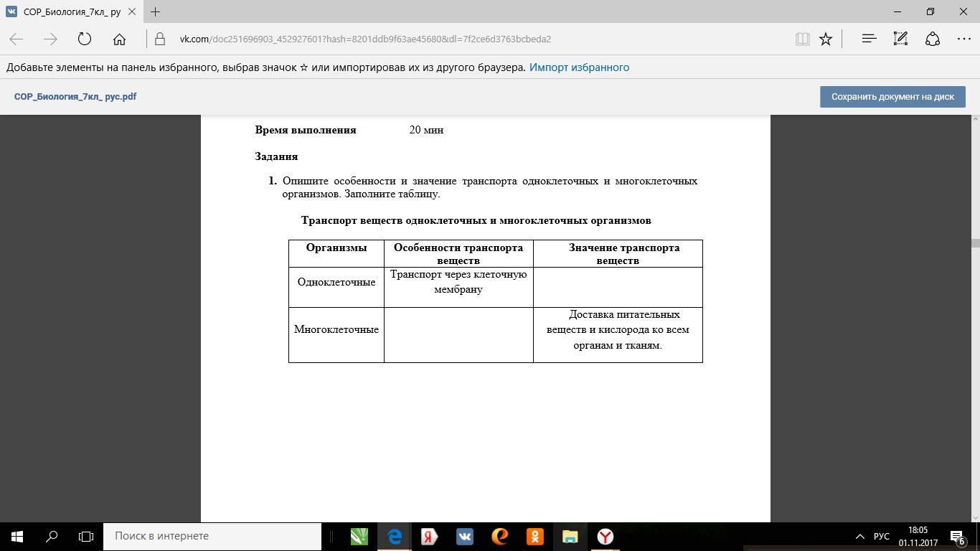The width and height of the screenshot is (980, 551).
Task: Launch VK app from taskbar
Action: [x=465, y=536]
